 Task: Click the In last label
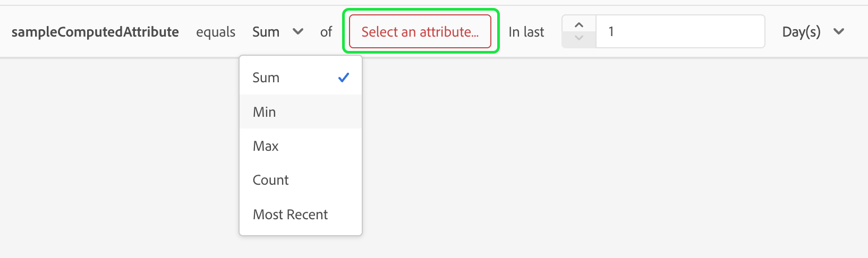pyautogui.click(x=526, y=32)
